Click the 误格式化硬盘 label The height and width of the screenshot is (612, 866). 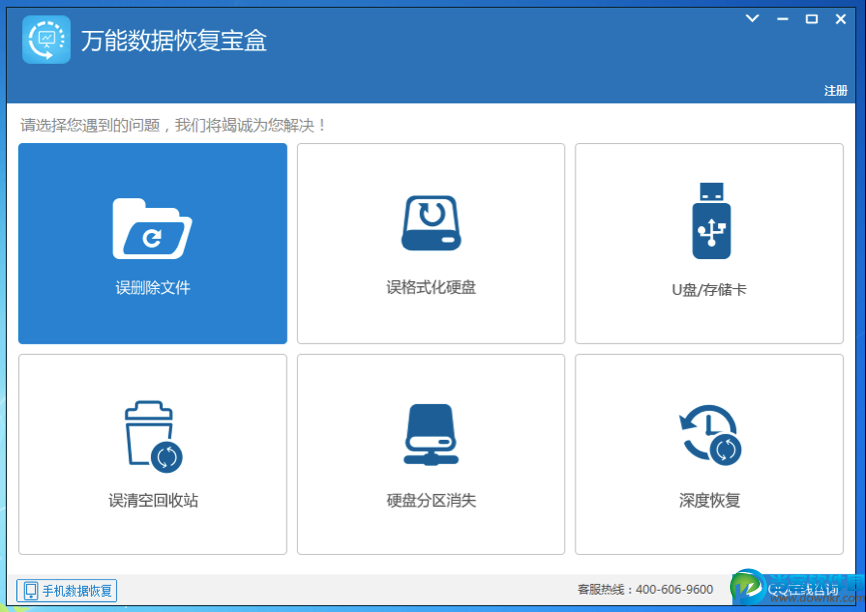point(431,288)
